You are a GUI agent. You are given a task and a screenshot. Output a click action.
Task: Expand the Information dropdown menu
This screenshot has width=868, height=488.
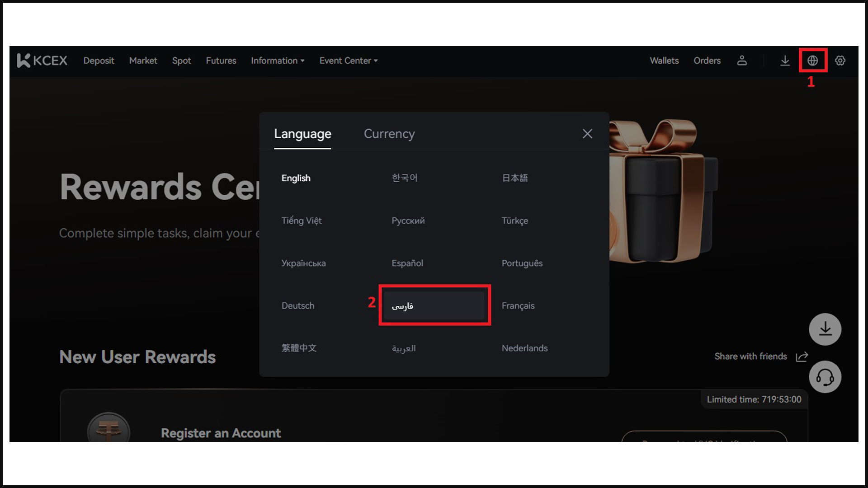(278, 61)
